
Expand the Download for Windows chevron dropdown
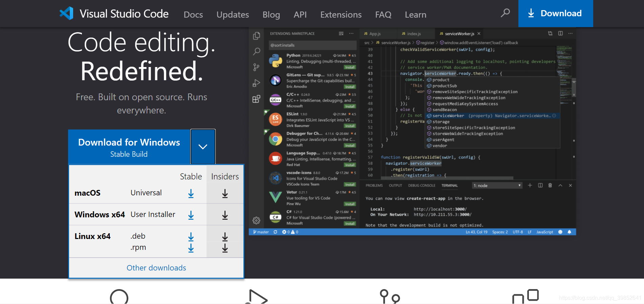(x=203, y=147)
